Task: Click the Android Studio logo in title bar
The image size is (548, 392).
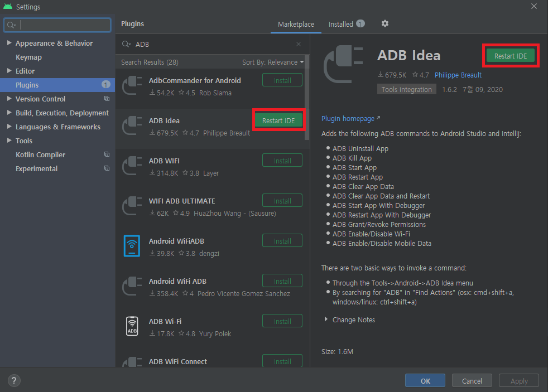Action: (8, 6)
